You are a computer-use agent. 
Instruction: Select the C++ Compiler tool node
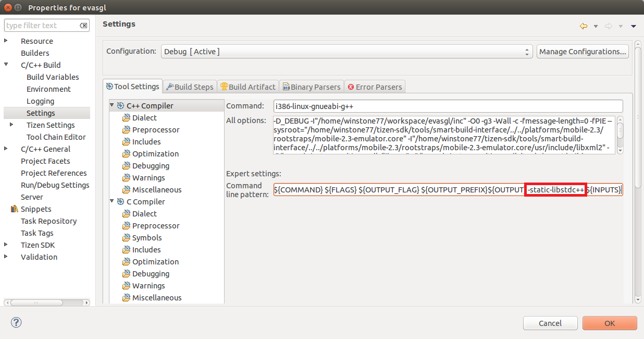pyautogui.click(x=150, y=106)
